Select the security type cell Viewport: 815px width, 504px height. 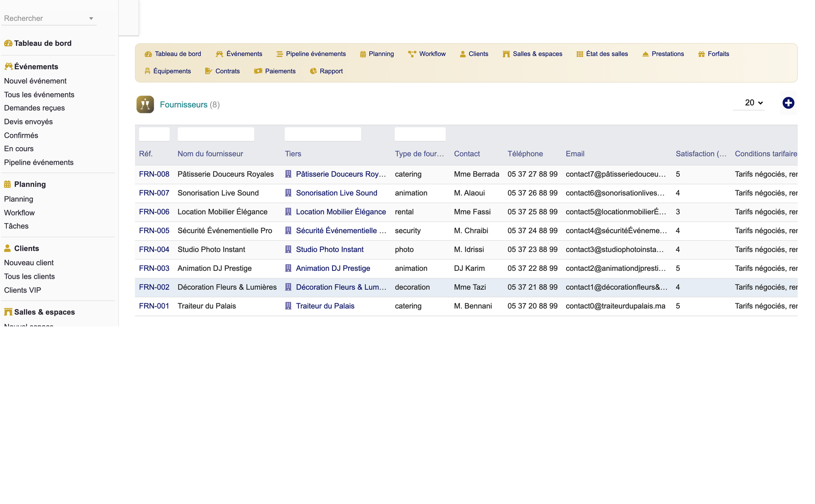(408, 231)
